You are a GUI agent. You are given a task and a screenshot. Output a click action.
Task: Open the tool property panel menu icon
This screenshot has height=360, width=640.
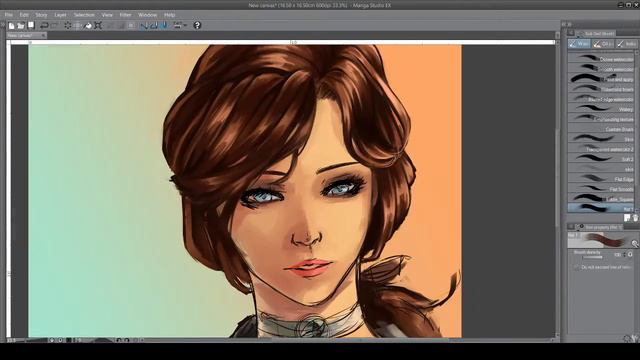[x=571, y=227]
